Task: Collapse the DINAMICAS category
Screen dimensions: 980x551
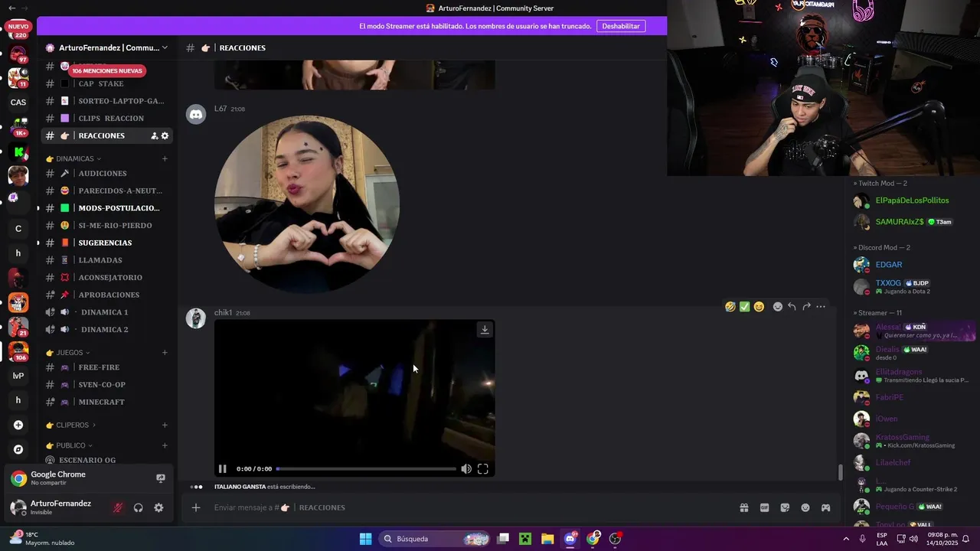Action: [74, 158]
